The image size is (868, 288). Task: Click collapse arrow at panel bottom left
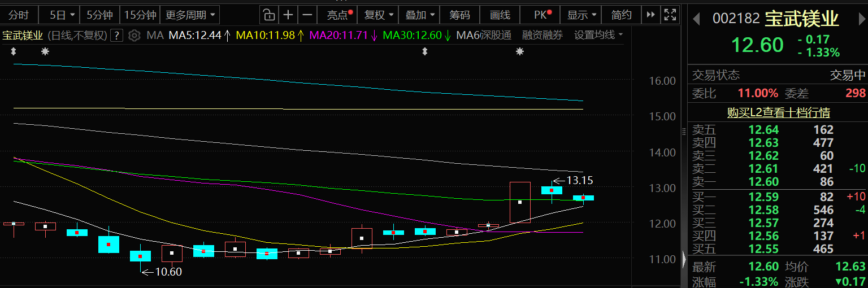(685, 261)
